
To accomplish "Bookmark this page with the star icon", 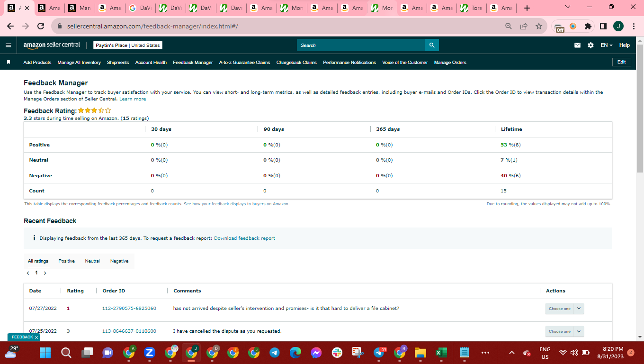I will point(539,26).
